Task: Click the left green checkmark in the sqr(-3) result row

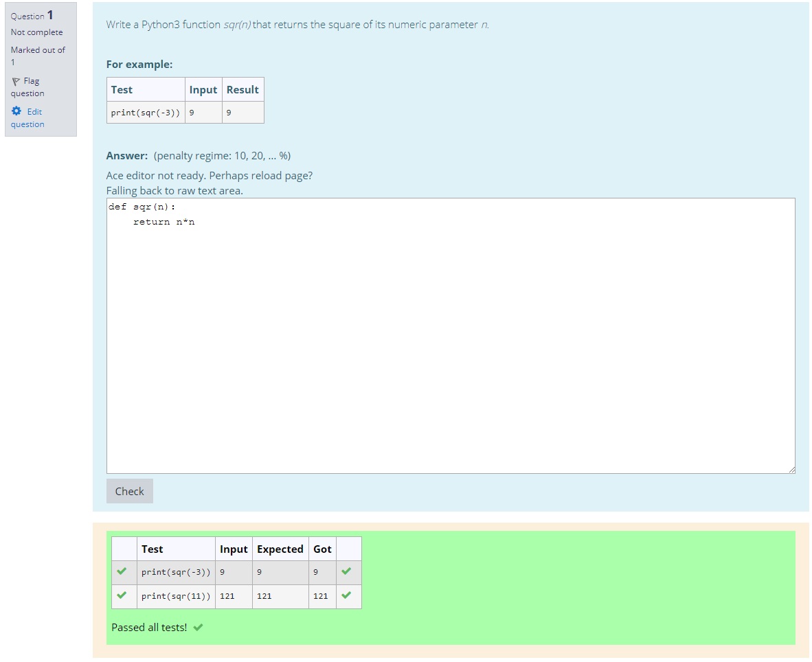Action: (122, 571)
